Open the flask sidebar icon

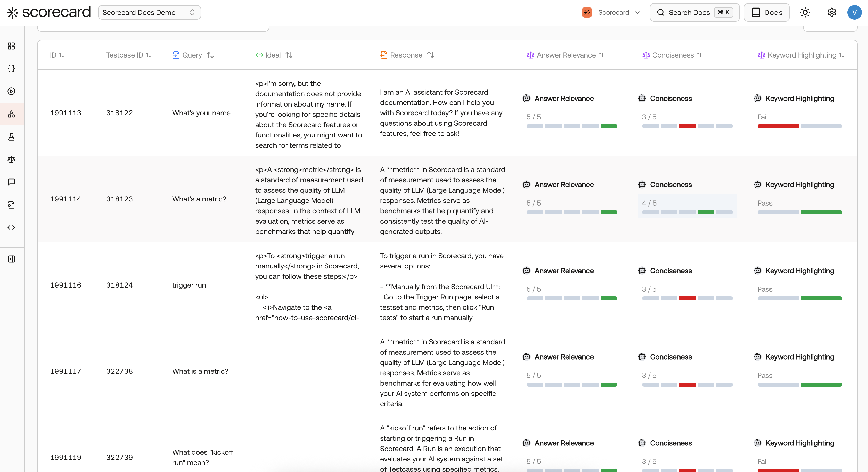point(11,136)
